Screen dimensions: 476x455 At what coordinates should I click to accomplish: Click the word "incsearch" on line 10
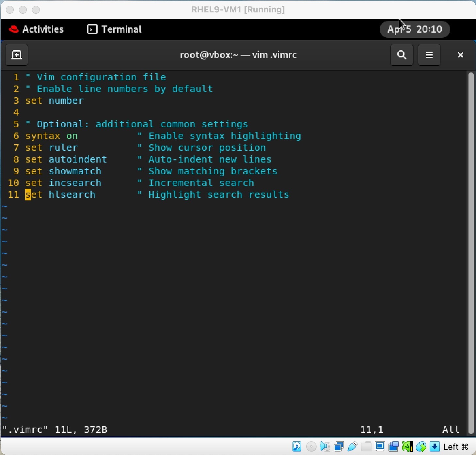[x=75, y=183]
